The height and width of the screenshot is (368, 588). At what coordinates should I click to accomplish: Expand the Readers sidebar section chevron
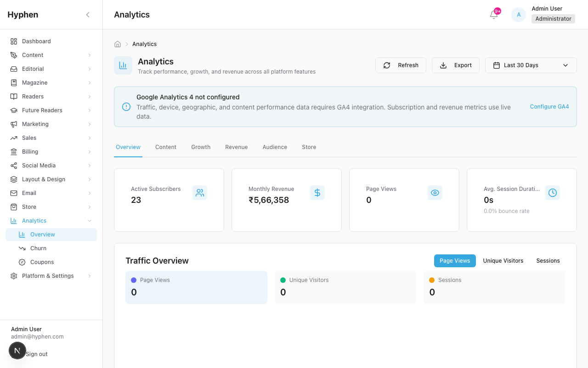pos(90,97)
